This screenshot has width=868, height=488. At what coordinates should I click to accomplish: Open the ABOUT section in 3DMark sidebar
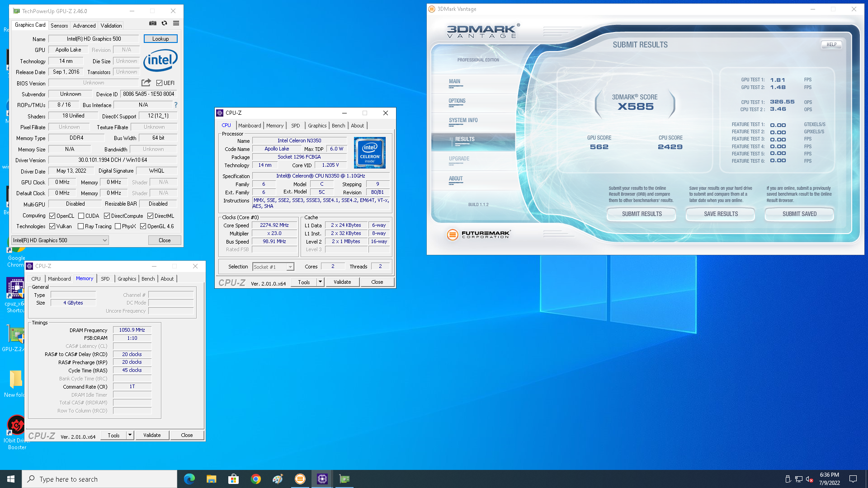click(x=456, y=179)
